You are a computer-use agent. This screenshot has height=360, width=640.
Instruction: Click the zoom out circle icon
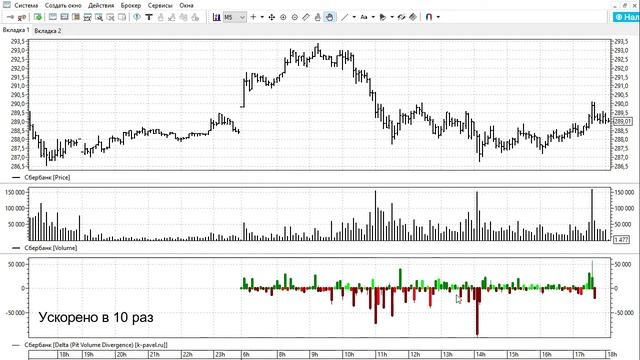(294, 17)
